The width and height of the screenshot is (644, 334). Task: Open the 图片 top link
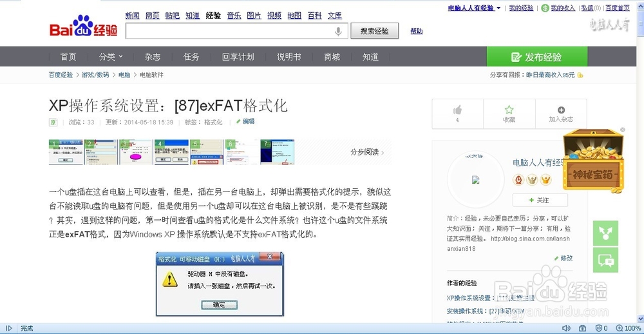click(254, 15)
